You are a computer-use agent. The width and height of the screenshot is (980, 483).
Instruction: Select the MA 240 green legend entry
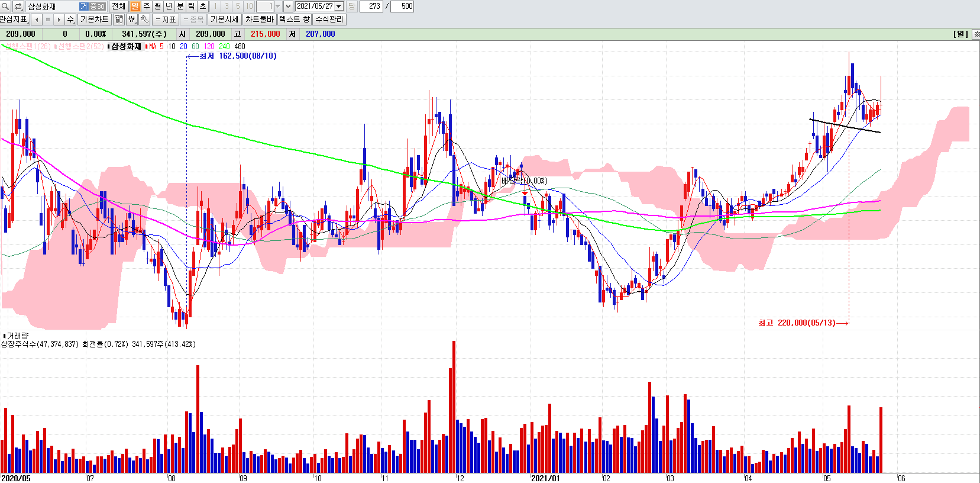pos(224,46)
